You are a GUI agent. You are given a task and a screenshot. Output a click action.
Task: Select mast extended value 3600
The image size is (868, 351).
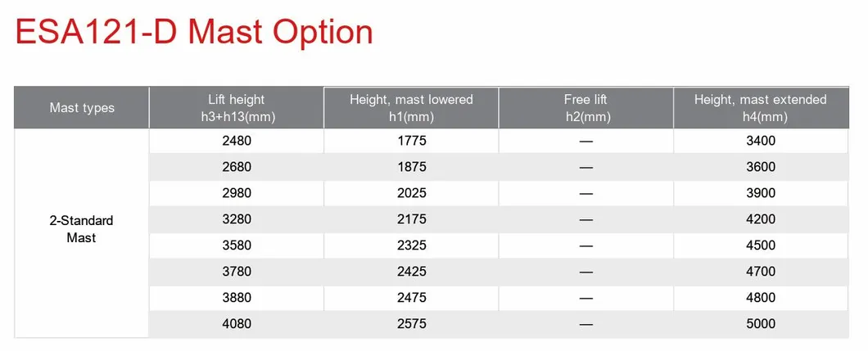760,167
